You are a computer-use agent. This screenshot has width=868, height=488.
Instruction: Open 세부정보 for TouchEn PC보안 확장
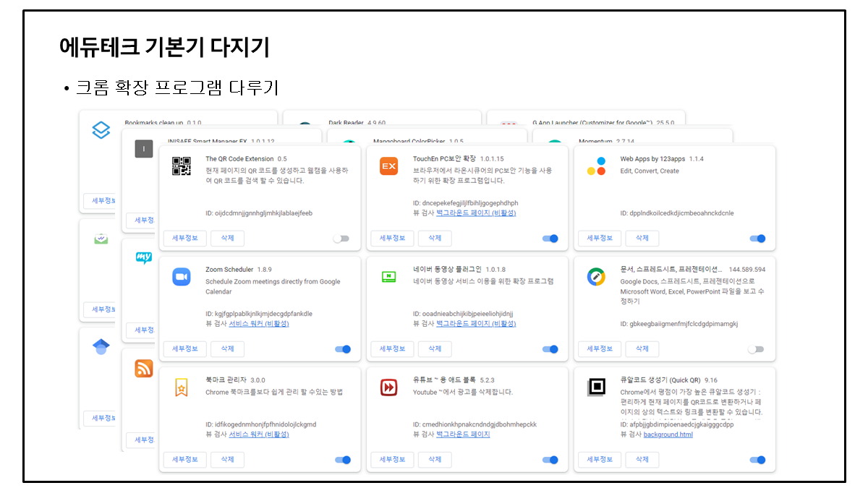pos(393,238)
